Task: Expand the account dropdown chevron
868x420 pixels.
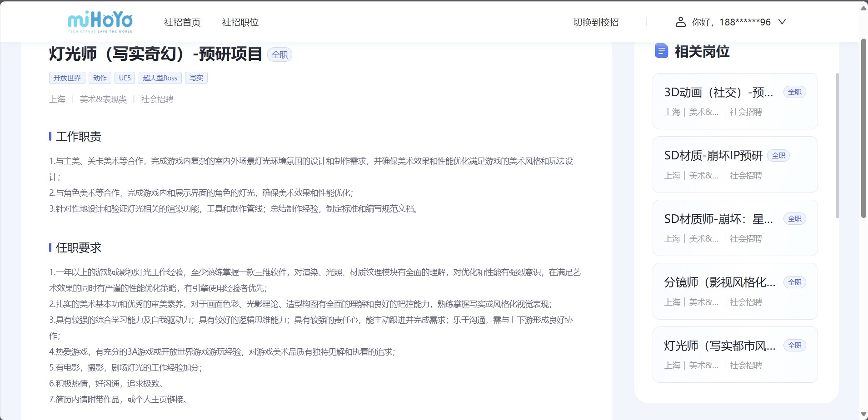Action: point(782,22)
